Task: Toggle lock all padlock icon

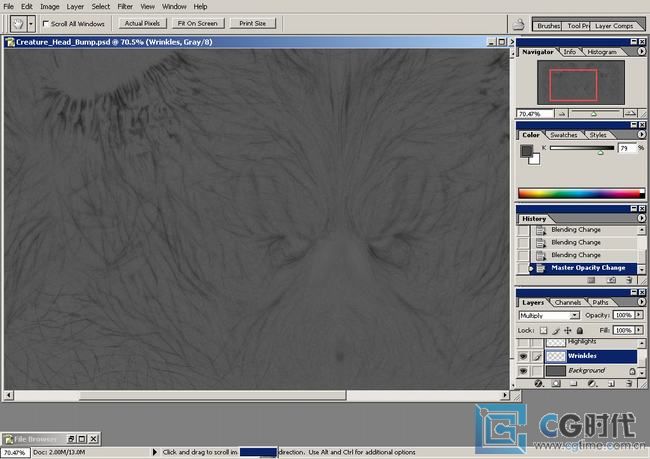Action: [x=580, y=330]
